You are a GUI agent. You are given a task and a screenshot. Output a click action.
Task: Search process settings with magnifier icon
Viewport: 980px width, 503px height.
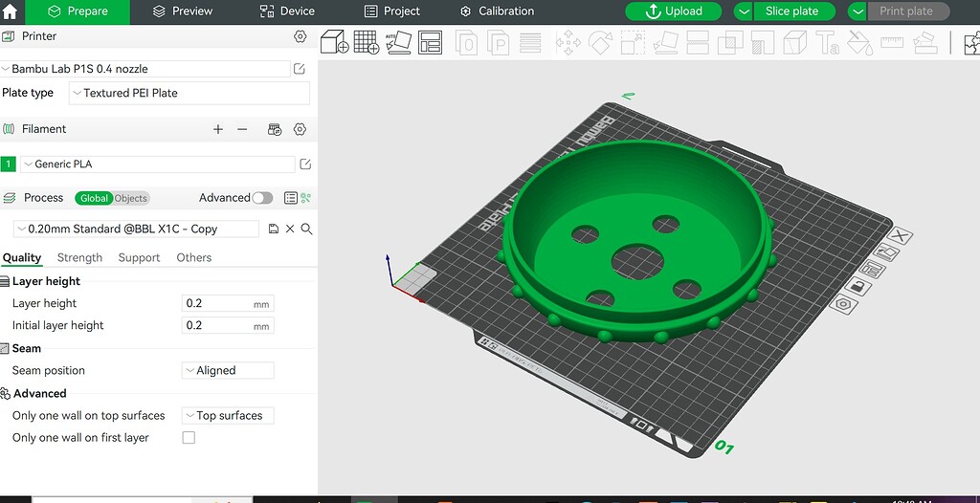[x=307, y=229]
